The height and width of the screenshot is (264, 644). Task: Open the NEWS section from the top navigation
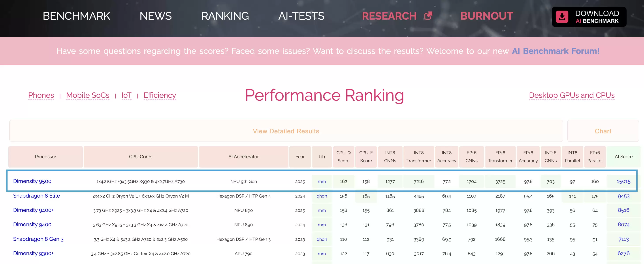click(x=156, y=16)
